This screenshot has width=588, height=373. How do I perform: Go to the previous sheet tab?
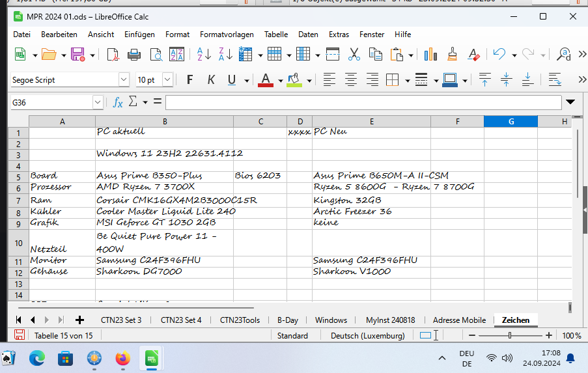coord(33,320)
